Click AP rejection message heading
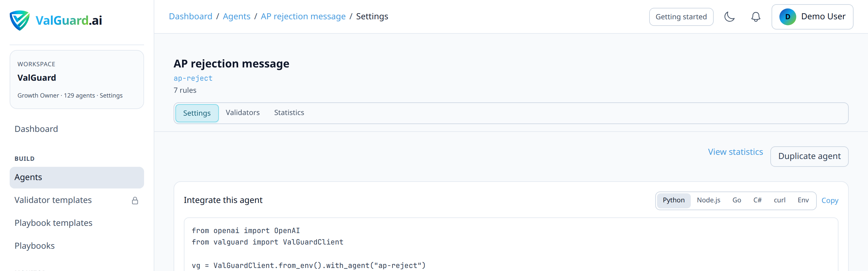 231,64
